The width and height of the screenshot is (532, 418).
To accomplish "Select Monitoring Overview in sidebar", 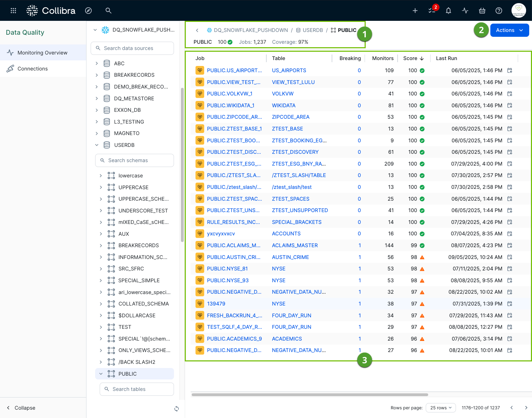I will (x=42, y=52).
